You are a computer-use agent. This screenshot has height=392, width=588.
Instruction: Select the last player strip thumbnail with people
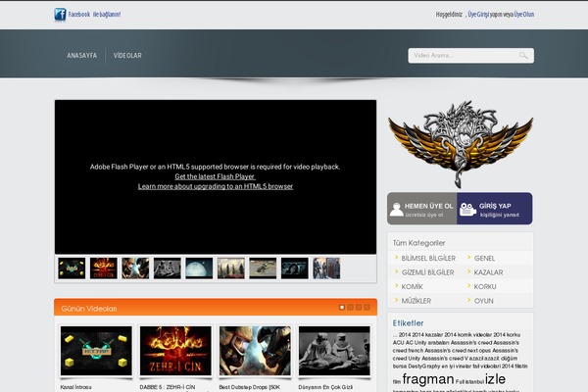tap(326, 269)
